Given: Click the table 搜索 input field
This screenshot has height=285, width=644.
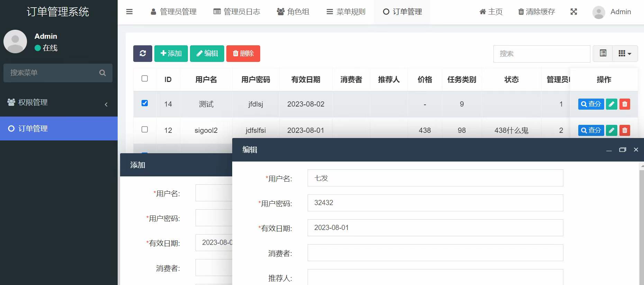Looking at the screenshot, I should 542,54.
